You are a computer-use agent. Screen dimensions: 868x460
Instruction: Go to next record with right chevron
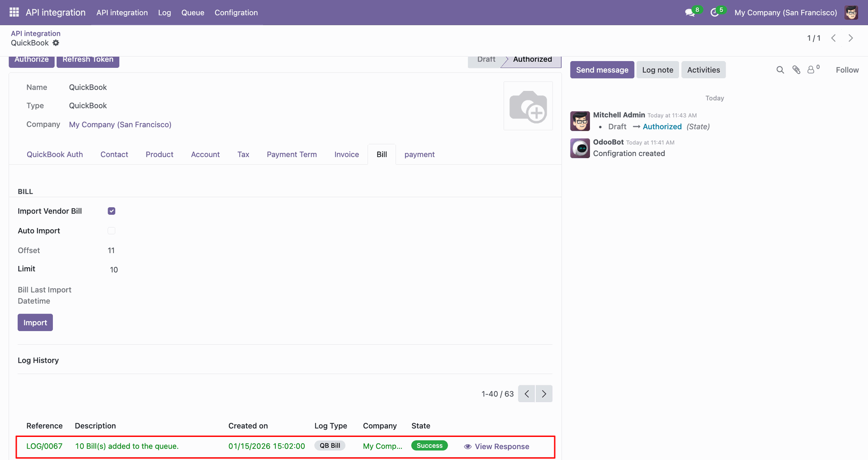pyautogui.click(x=851, y=38)
